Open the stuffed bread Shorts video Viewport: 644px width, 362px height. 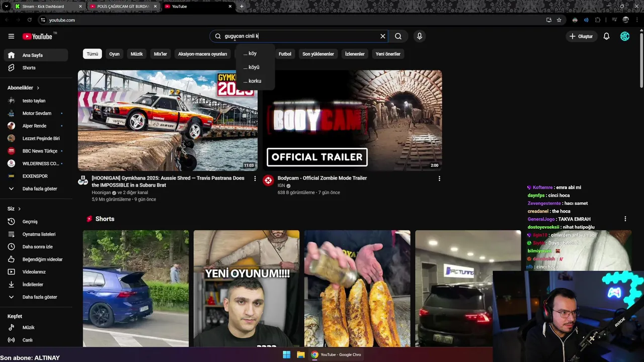(x=357, y=289)
